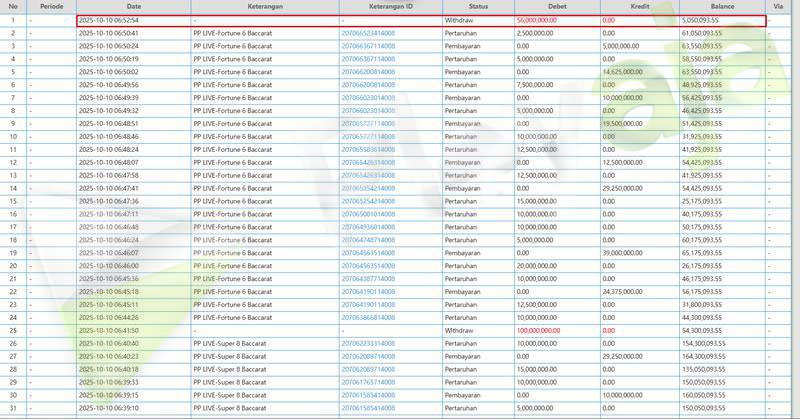
Task: Open the Keterangan ID link in row 6
Action: pyautogui.click(x=368, y=85)
